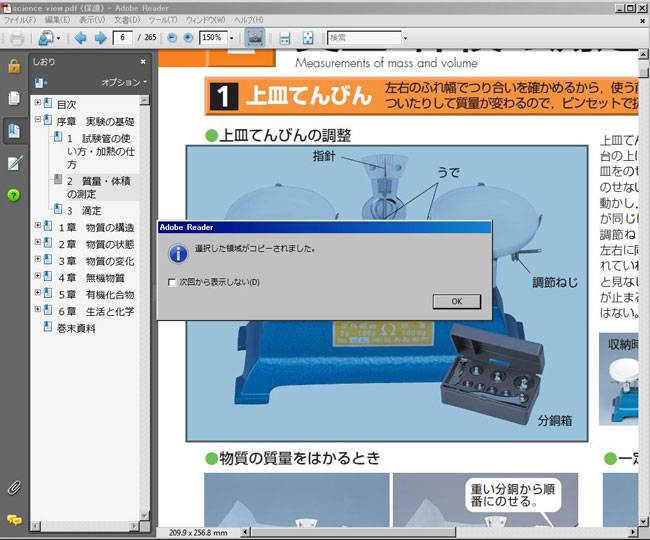Close the document with menu bar X
The image size is (650, 540).
click(x=643, y=20)
